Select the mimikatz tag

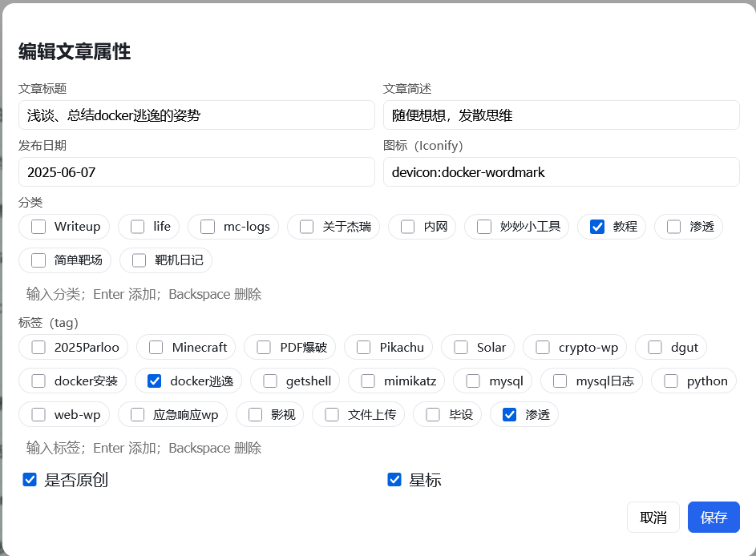(x=367, y=381)
